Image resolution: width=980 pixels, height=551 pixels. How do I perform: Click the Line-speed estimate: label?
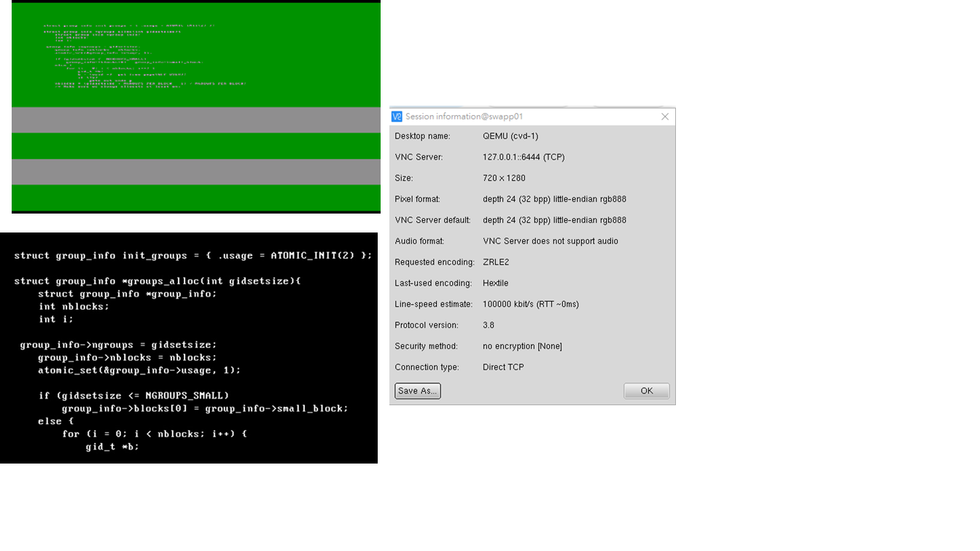(x=433, y=305)
